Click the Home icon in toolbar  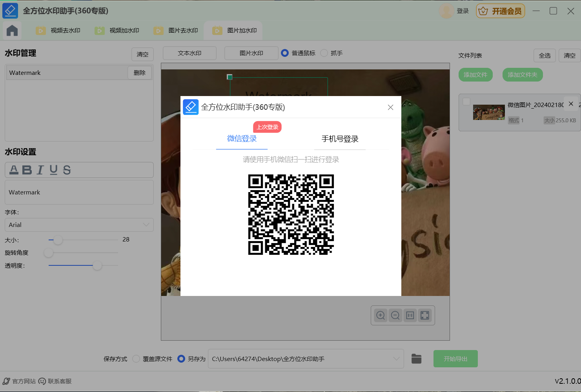click(x=12, y=31)
